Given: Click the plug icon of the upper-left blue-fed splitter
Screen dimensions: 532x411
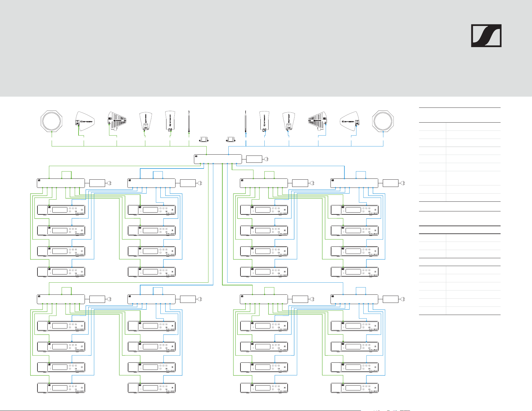Looking at the screenshot, I should pos(200,183).
